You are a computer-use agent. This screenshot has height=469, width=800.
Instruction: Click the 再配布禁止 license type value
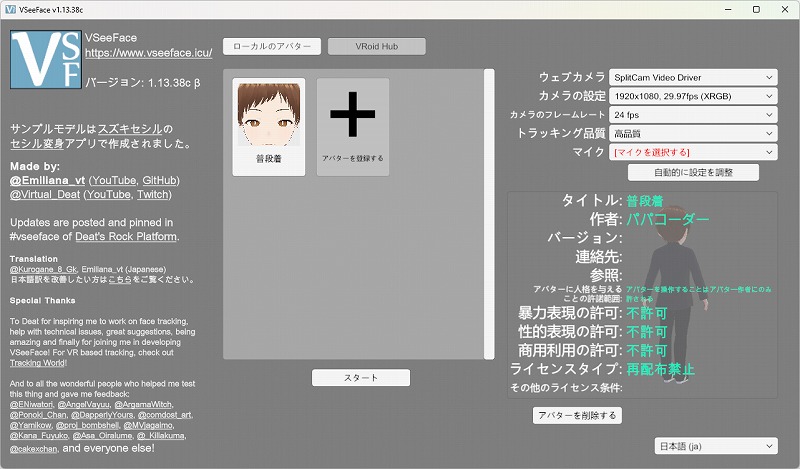[x=660, y=369]
